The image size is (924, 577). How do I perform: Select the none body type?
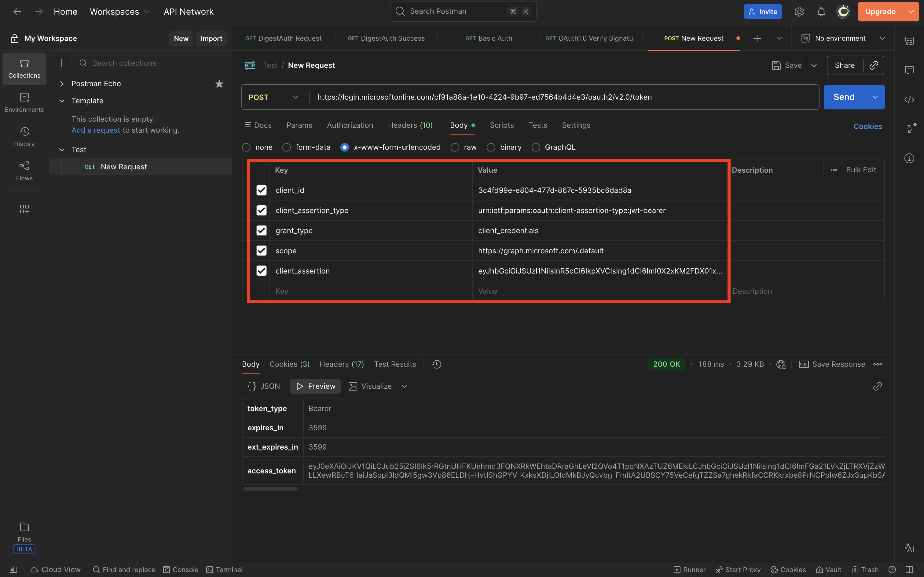point(247,147)
